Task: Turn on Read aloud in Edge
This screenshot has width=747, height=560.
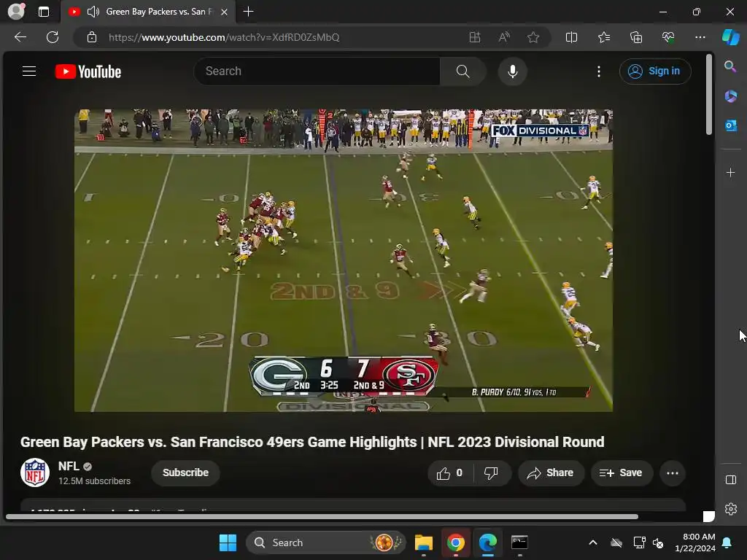Action: click(x=504, y=37)
